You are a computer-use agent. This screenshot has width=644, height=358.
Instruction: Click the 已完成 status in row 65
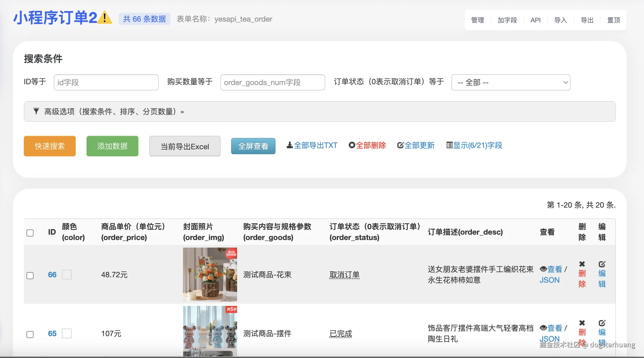341,334
